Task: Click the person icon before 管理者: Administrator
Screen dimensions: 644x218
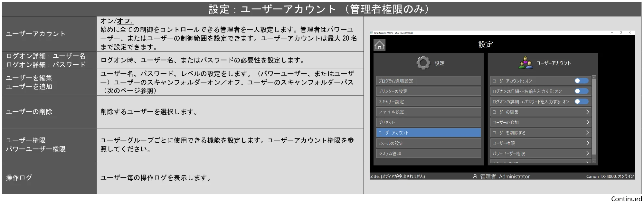Action: coord(475,176)
